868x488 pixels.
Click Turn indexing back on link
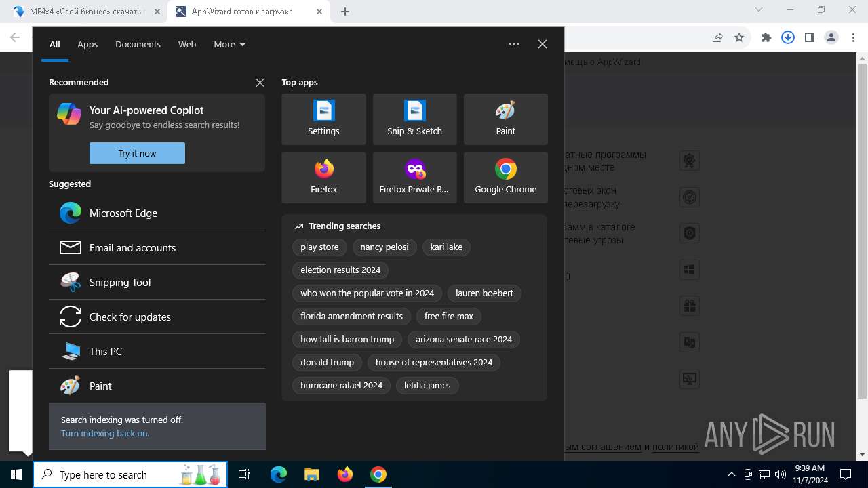(x=105, y=433)
